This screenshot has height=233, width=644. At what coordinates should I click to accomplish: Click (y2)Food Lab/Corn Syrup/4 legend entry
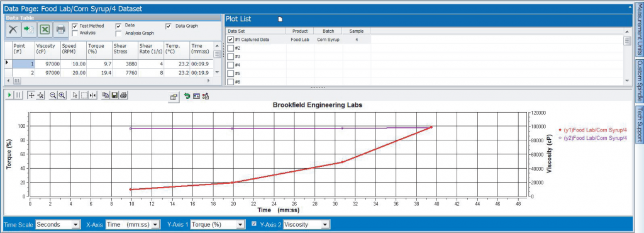593,138
